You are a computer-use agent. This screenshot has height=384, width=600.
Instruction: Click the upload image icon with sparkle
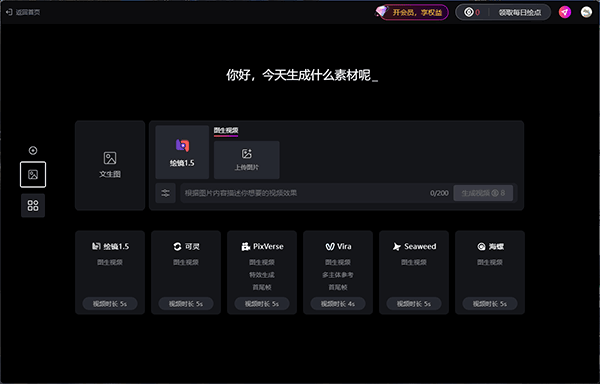coord(246,154)
